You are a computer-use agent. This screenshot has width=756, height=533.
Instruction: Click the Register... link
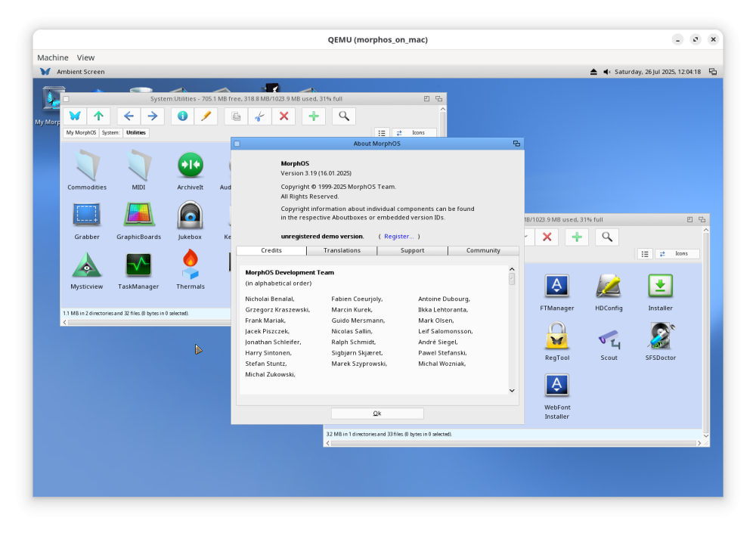coord(398,237)
